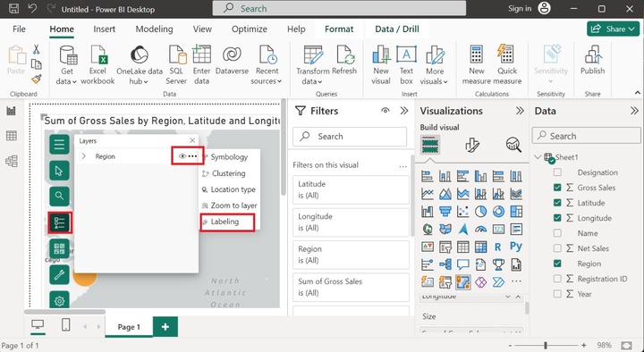Open the OneLake data hub icon
This screenshot has height=352, width=644.
[140, 55]
